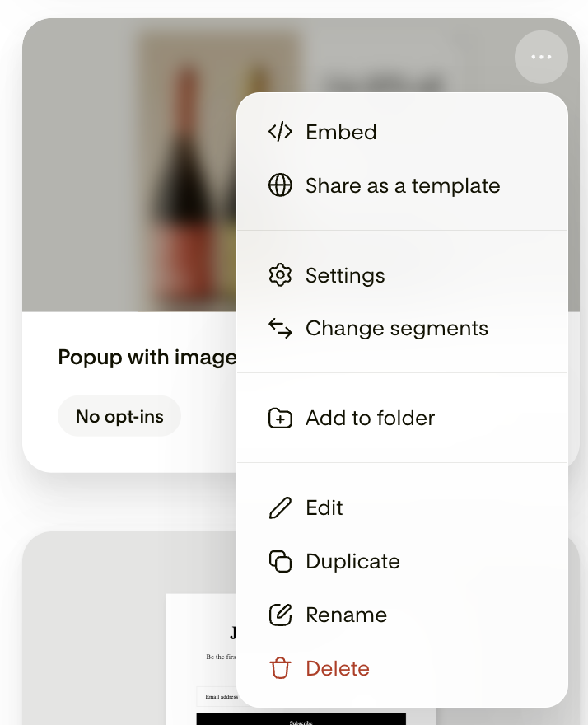Choose the Delete option in red

coord(402,669)
